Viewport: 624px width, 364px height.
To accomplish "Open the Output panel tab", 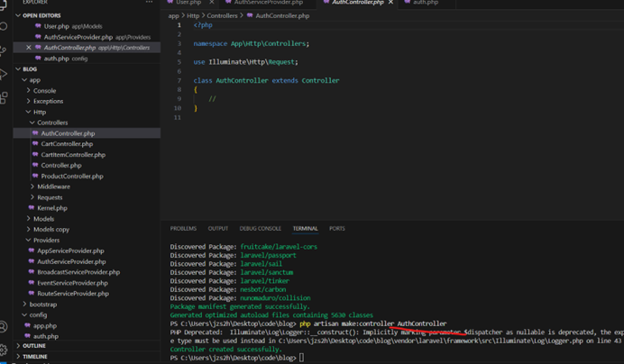I will pos(217,228).
